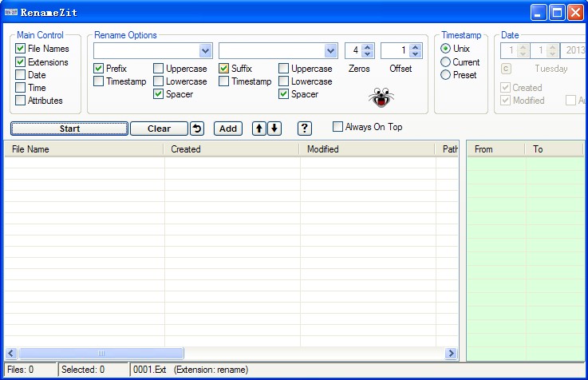Click the Add button
The height and width of the screenshot is (380, 588).
coord(228,129)
